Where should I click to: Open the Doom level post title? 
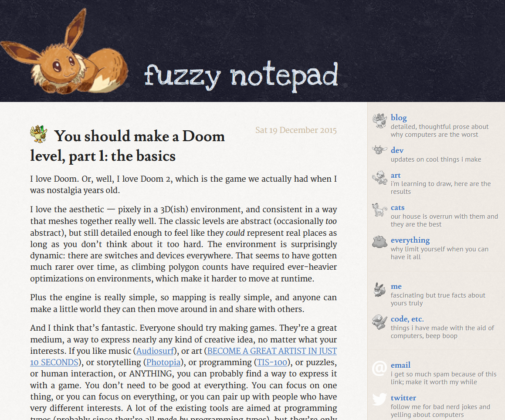coord(128,146)
